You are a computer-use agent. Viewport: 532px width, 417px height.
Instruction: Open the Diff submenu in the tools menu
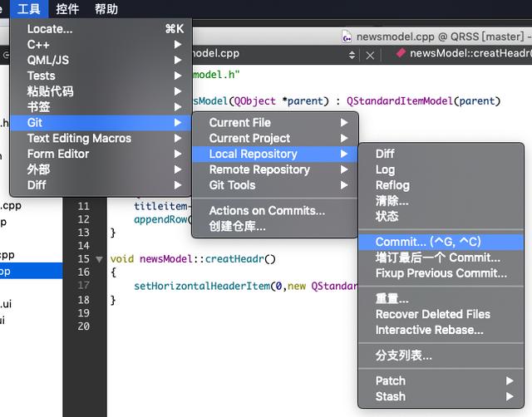[101, 185]
